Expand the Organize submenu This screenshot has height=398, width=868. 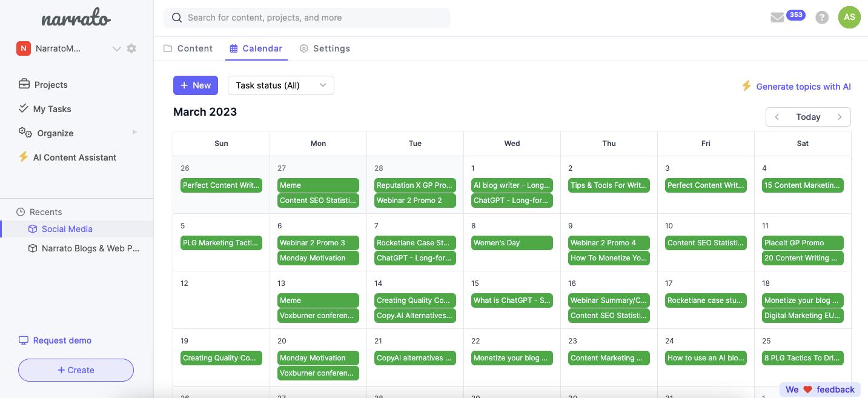pyautogui.click(x=134, y=133)
